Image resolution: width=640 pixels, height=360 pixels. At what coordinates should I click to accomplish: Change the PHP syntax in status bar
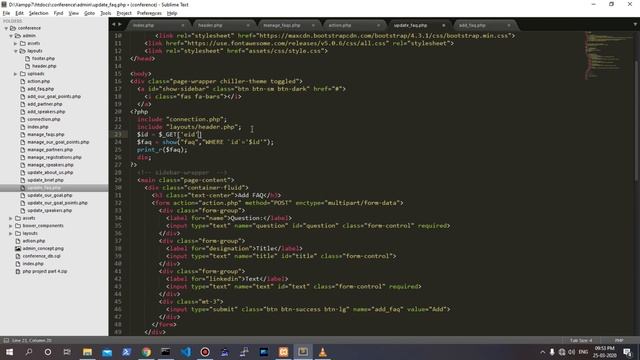coord(619,340)
